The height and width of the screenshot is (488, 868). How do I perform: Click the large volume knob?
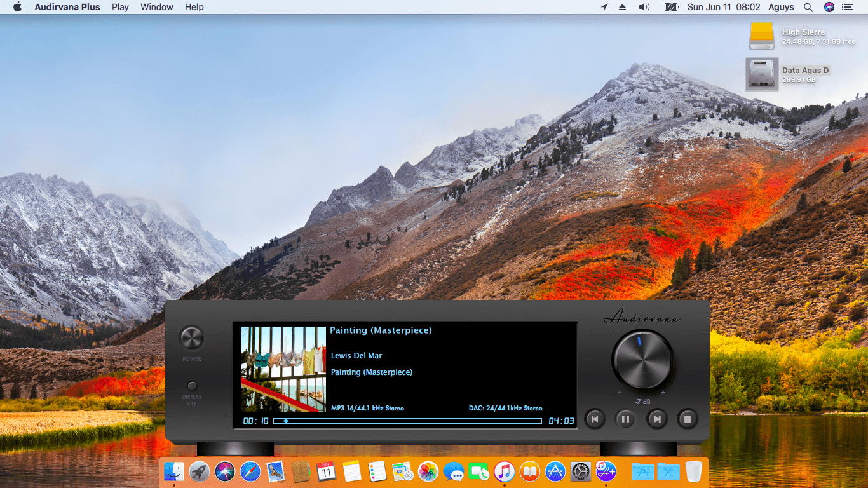tap(642, 360)
